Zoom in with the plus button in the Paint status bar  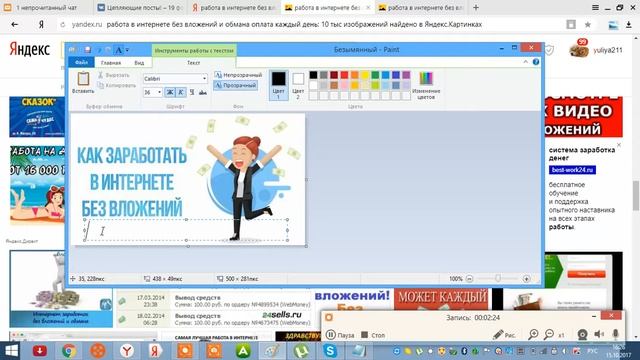point(527,279)
